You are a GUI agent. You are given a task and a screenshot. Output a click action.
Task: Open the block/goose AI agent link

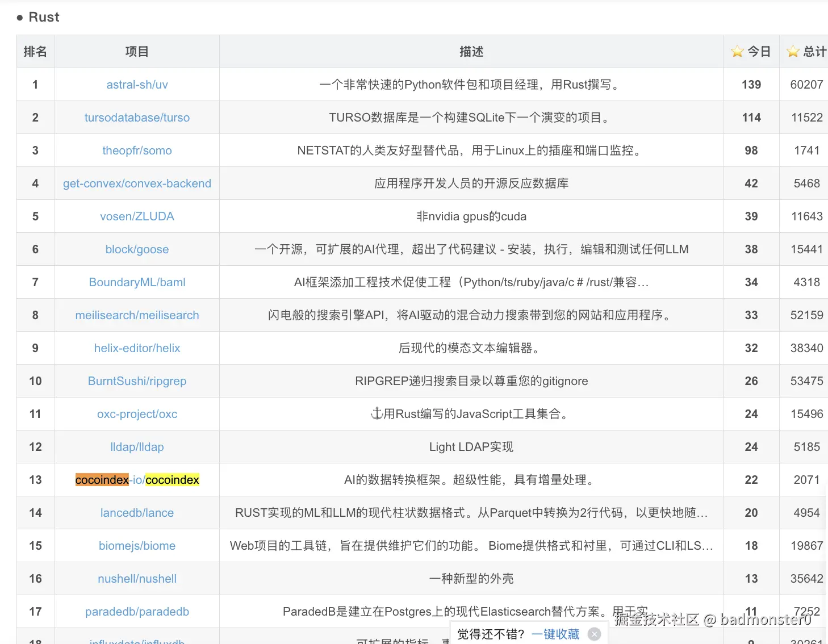137,249
